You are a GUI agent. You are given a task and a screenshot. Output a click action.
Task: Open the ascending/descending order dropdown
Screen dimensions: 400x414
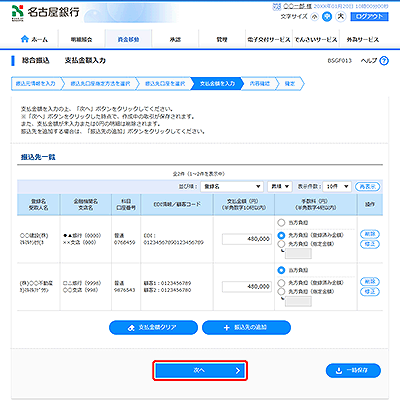[x=280, y=187]
